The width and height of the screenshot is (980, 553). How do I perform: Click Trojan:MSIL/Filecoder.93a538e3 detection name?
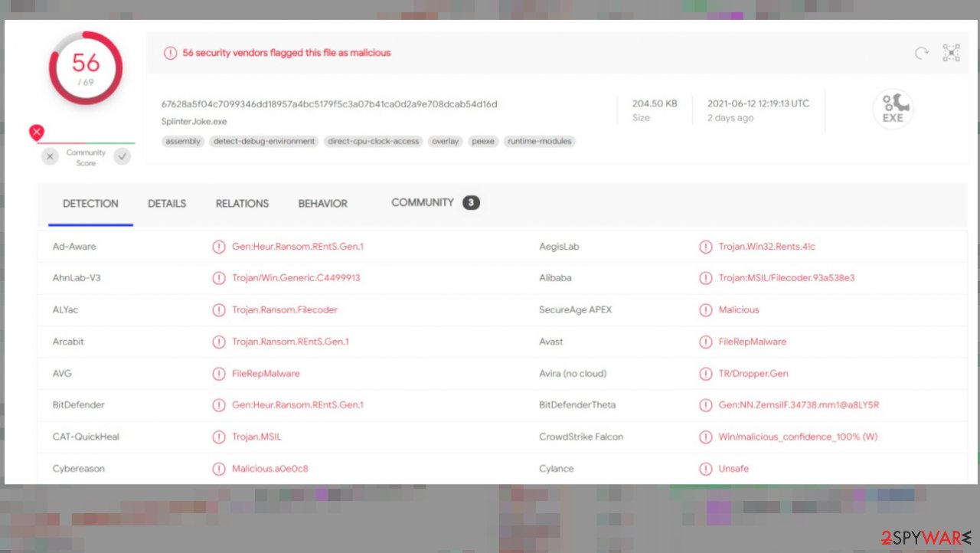pos(786,278)
